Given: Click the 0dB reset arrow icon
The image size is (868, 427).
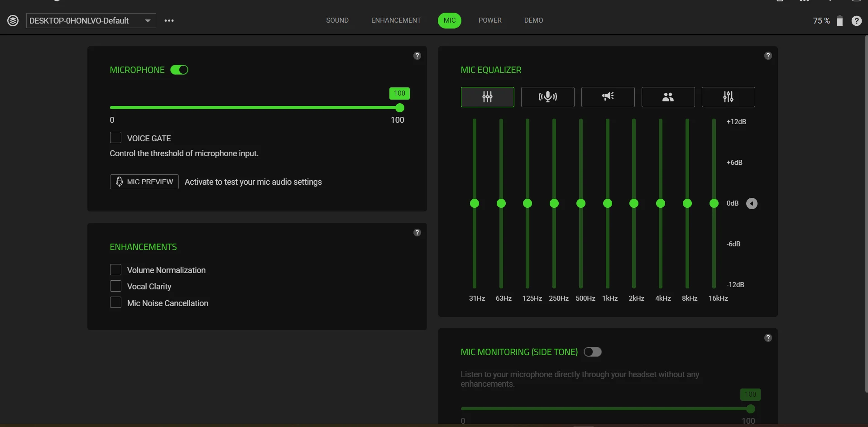Looking at the screenshot, I should pos(752,204).
